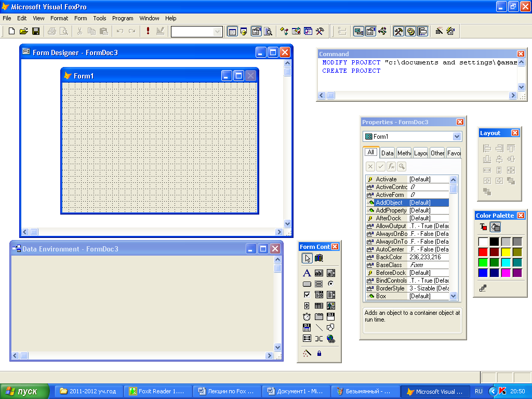Toggle the Color Palette toolbar button
The image size is (532, 399).
pyautogui.click(x=411, y=31)
